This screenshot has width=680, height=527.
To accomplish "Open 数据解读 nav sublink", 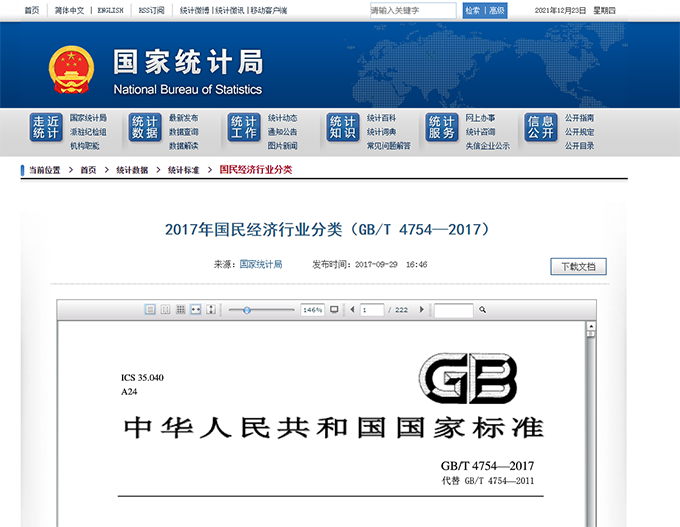I will (x=183, y=146).
